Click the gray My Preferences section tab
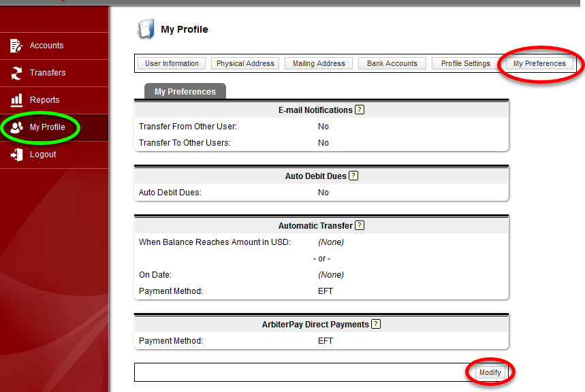Screen dimensions: 585x392 click(185, 92)
